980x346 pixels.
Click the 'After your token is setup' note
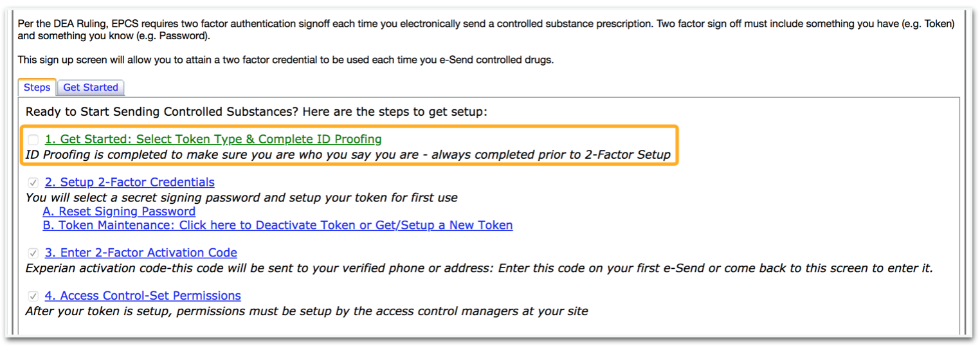(x=306, y=311)
